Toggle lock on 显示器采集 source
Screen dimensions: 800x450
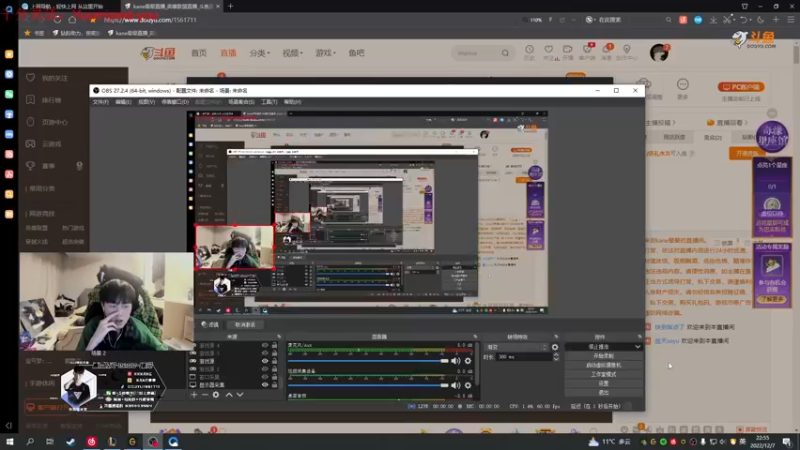click(274, 385)
